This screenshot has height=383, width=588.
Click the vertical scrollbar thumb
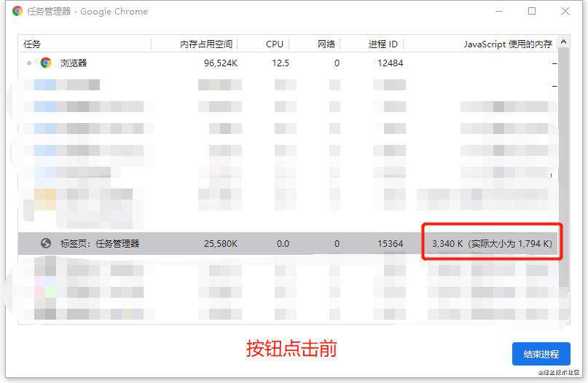[564, 167]
